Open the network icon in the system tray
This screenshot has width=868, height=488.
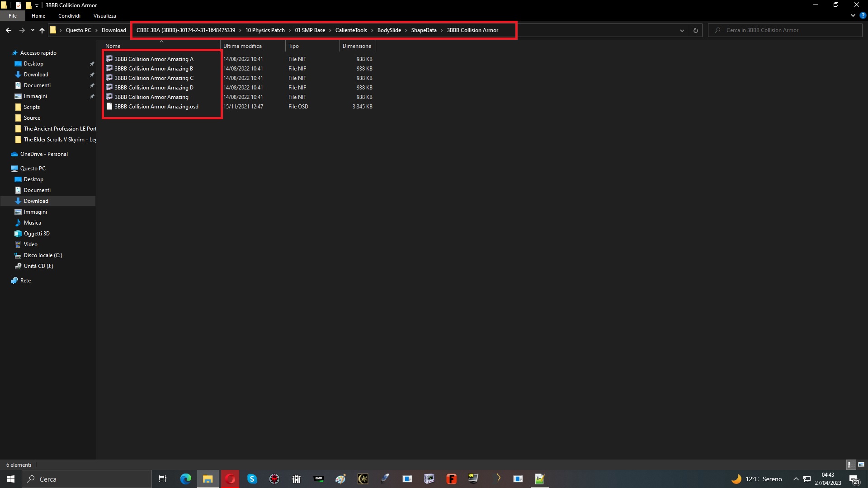coord(807,479)
